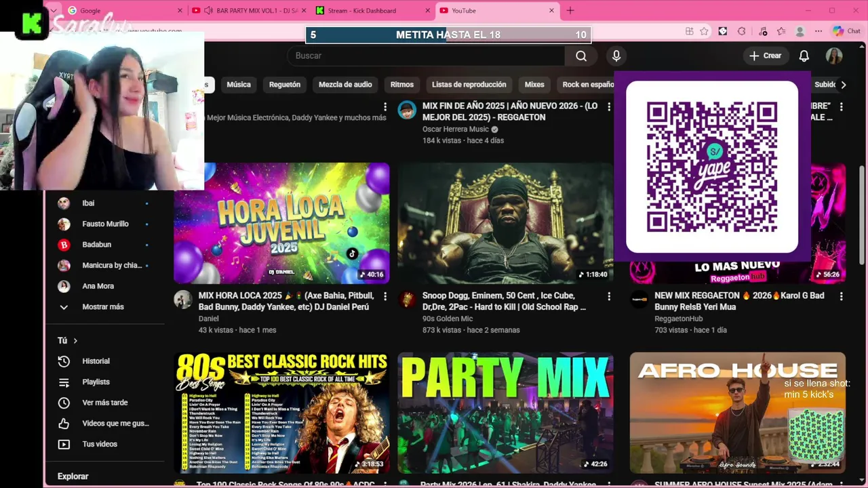Open options menu for Mejor Música Electrónica video

[385, 106]
